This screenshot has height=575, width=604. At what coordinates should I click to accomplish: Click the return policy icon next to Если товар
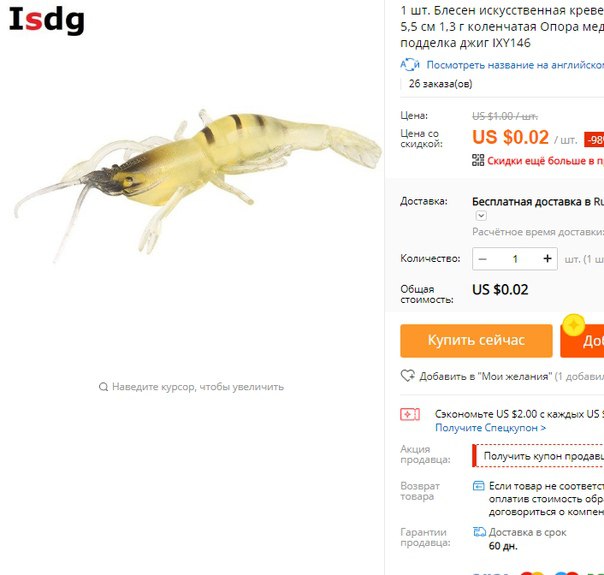tap(478, 486)
